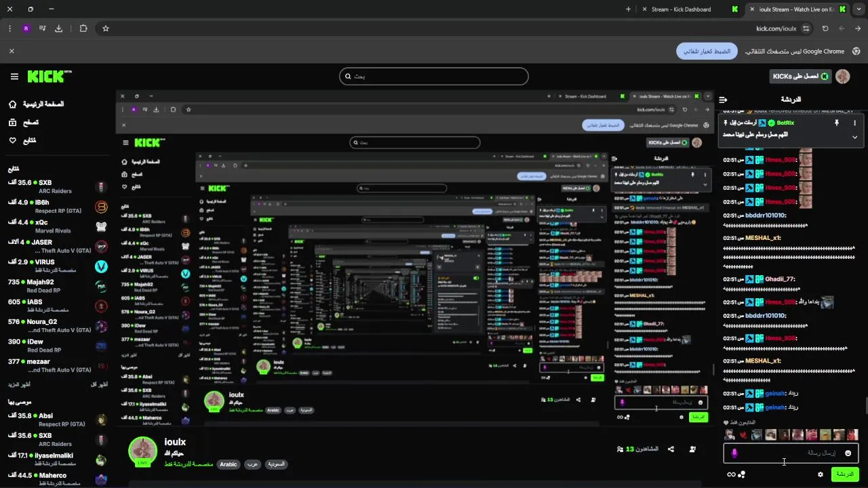Send chat message button
868x488 pixels.
tap(845, 474)
